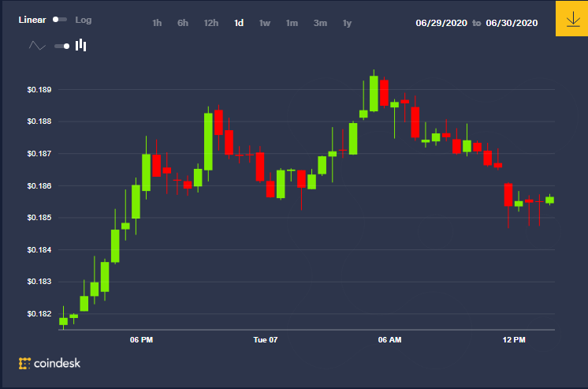Click the $0.185 price axis label
The height and width of the screenshot is (389, 588).
tap(39, 218)
